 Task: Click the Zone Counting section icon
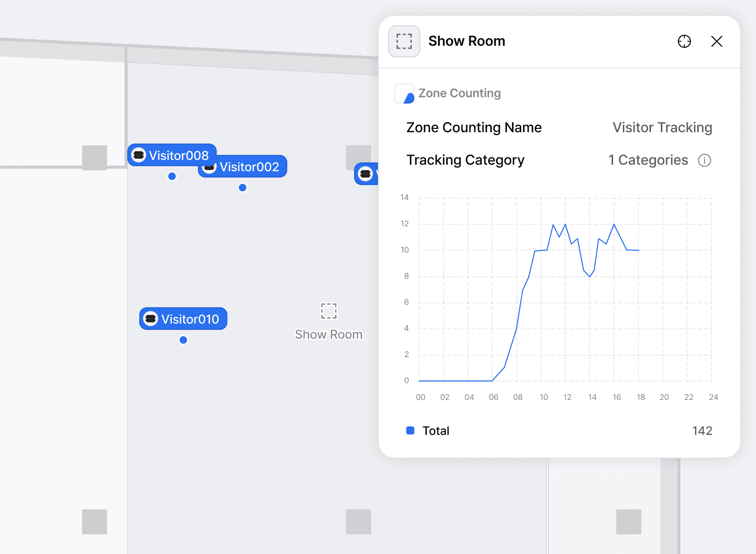coord(404,94)
